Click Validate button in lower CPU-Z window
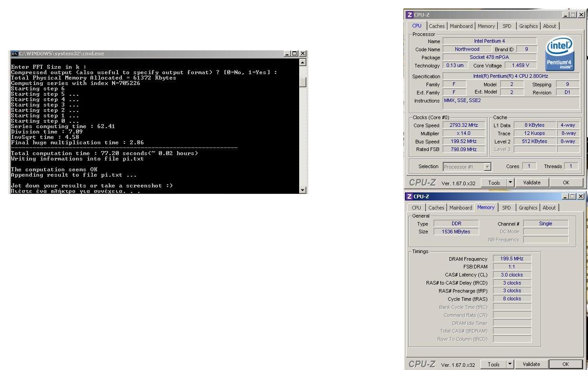This screenshot has width=588, height=370. [531, 364]
